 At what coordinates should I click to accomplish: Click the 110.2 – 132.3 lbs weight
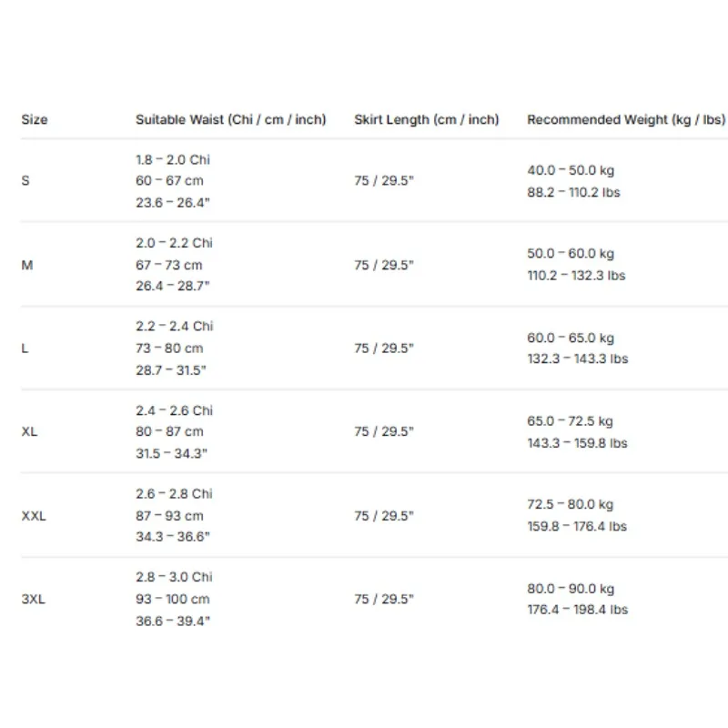(x=576, y=276)
